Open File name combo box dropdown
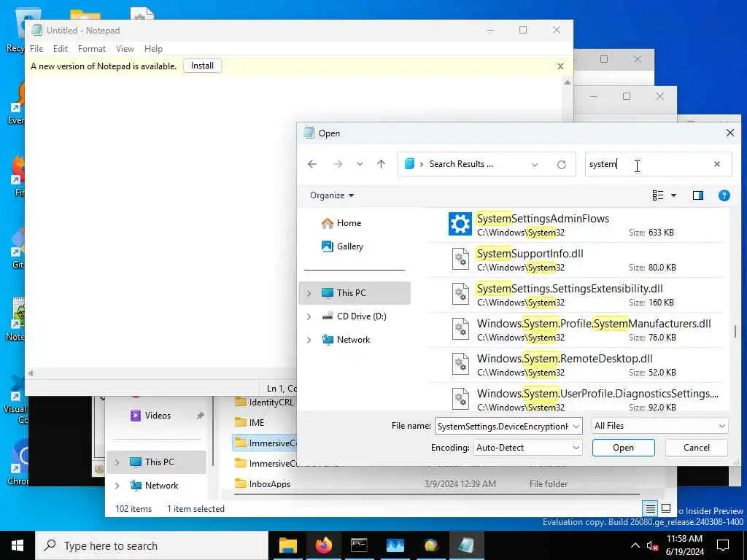 click(x=576, y=426)
